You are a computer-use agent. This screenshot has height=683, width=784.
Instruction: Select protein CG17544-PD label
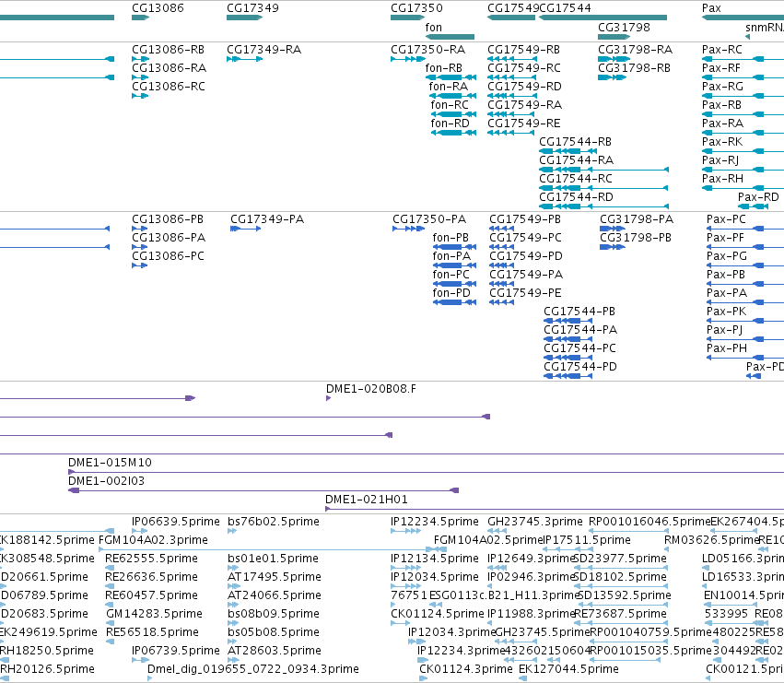tap(580, 367)
